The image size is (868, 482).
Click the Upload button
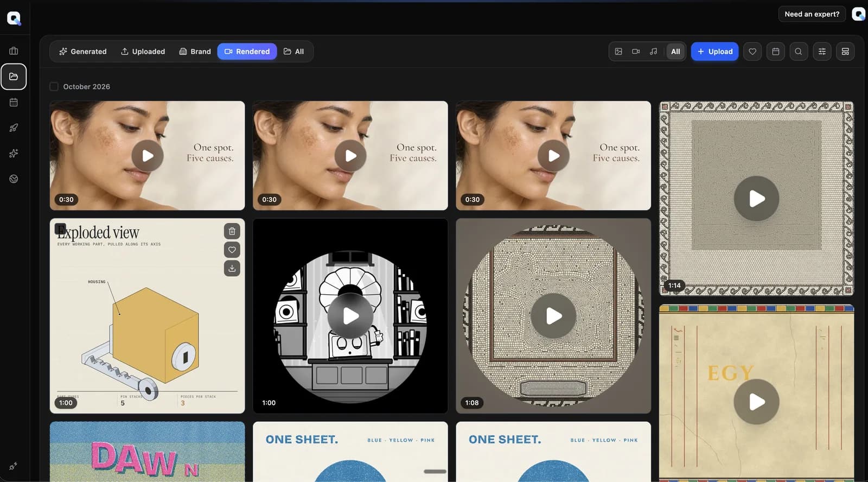pos(714,52)
